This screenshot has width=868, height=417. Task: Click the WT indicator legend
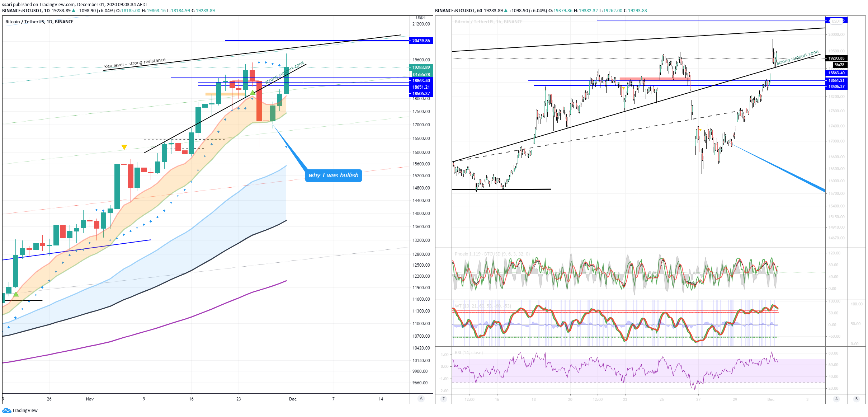483,306
